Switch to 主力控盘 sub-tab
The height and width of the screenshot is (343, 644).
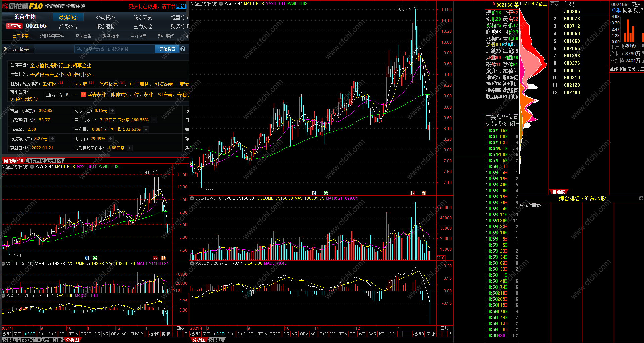pos(138,36)
